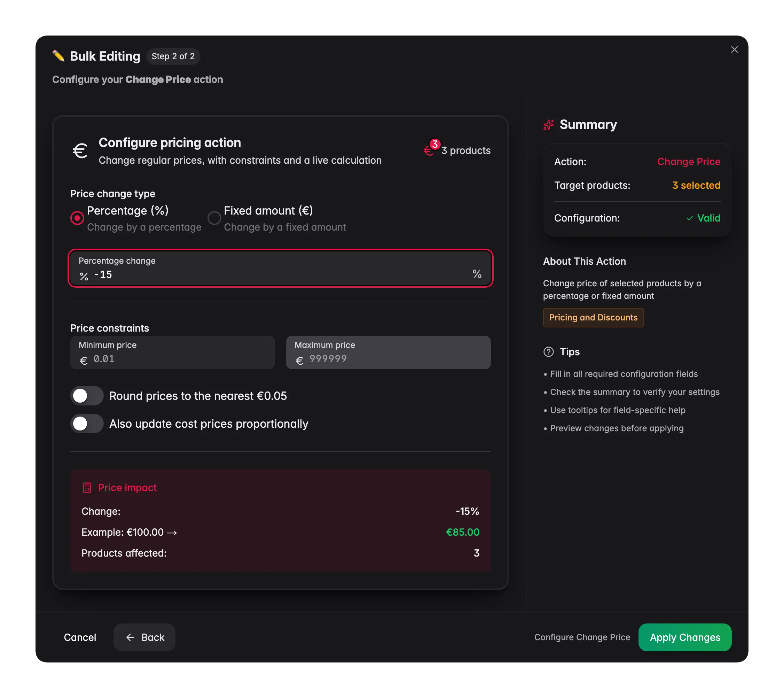Click the Step 2 of 2 badge
The height and width of the screenshot is (698, 784).
tap(173, 56)
